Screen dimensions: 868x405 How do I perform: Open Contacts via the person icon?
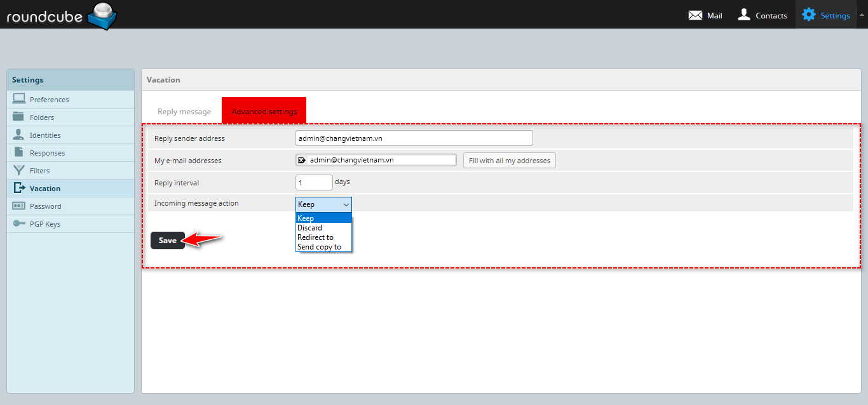(x=744, y=15)
